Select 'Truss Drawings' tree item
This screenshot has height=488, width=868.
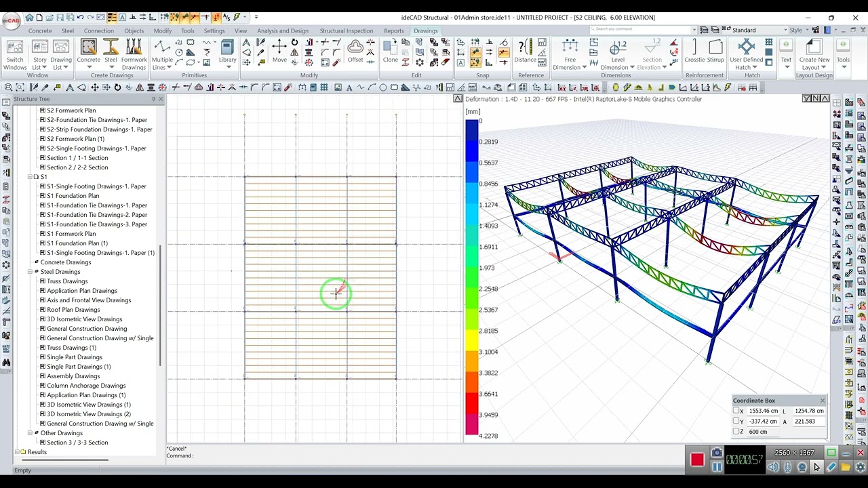tap(67, 281)
